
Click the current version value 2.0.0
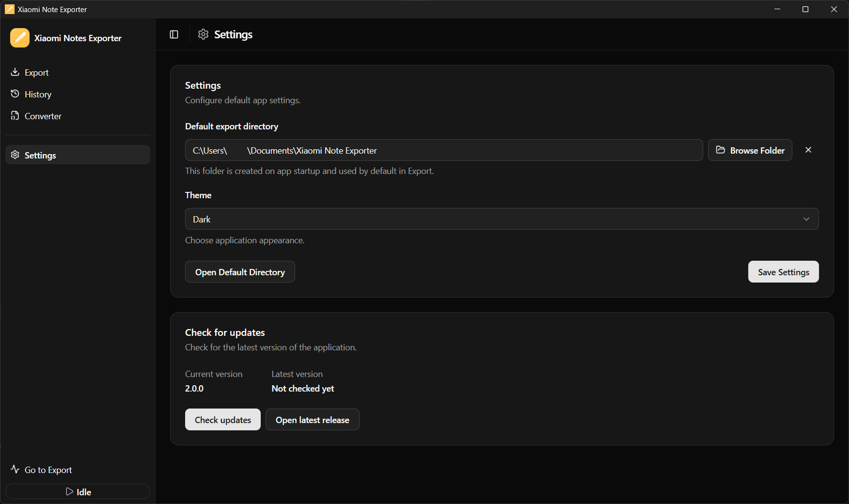tap(194, 389)
